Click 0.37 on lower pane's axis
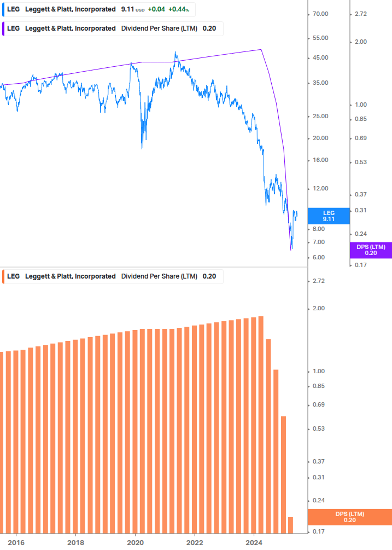Viewport: 392px width, 550px height. [x=318, y=461]
